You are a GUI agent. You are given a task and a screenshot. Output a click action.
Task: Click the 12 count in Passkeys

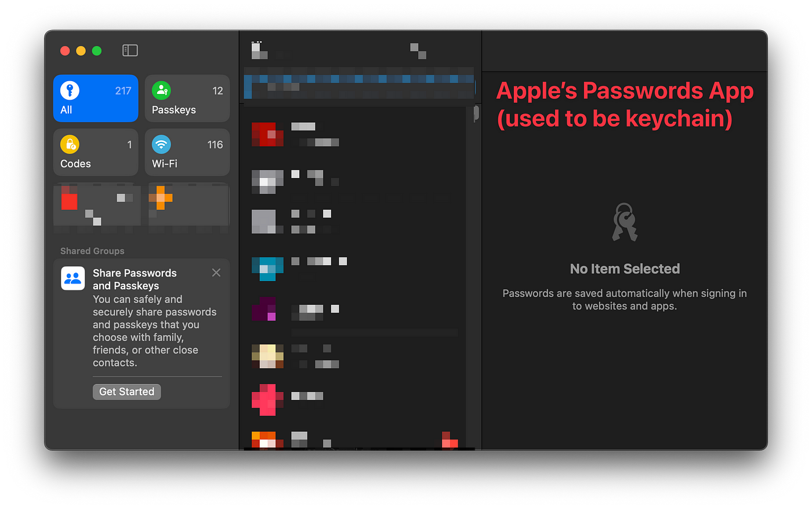pos(217,91)
